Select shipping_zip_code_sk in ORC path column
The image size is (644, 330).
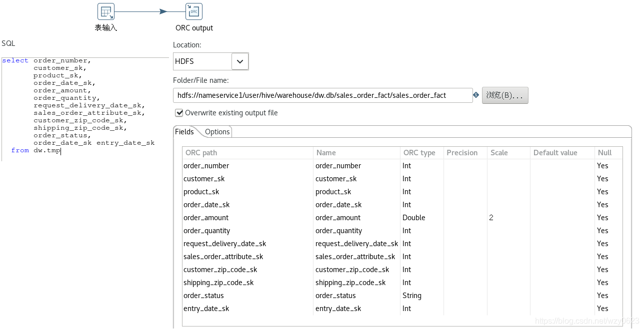[218, 283]
